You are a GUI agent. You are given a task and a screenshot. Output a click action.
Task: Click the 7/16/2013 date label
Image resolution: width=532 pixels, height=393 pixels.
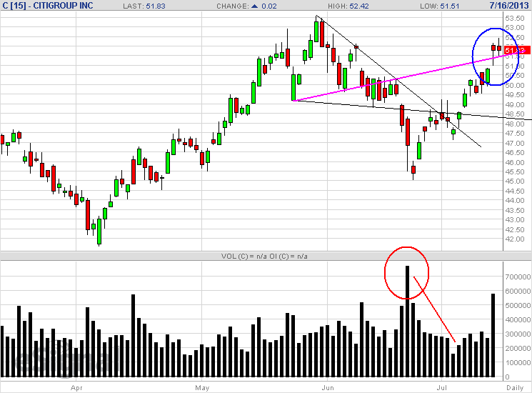click(509, 6)
